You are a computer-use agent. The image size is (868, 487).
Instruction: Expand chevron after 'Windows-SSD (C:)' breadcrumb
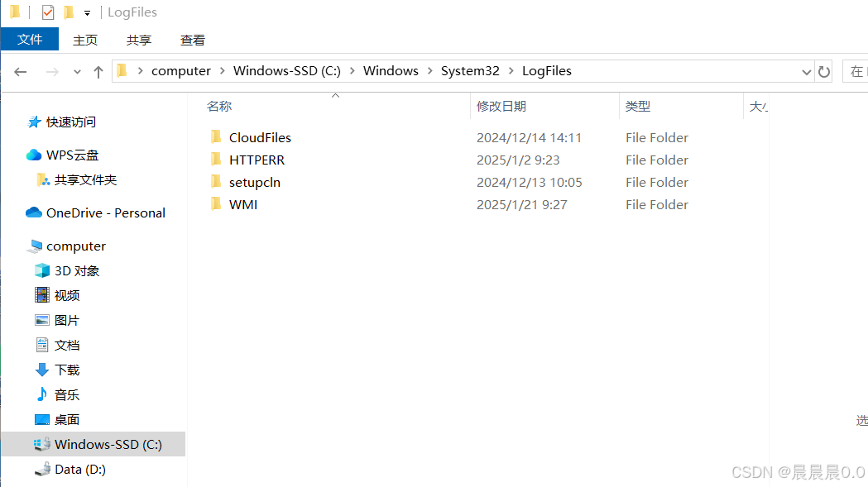(x=352, y=71)
